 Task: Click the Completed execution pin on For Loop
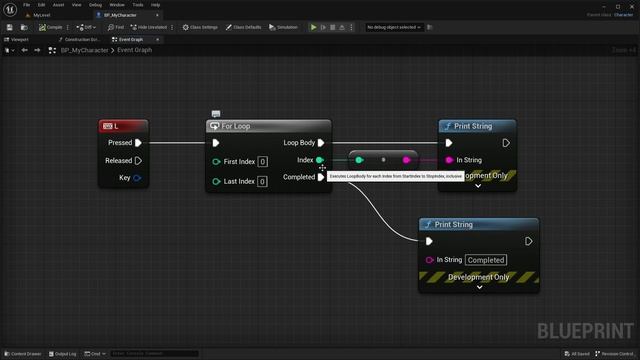point(321,177)
